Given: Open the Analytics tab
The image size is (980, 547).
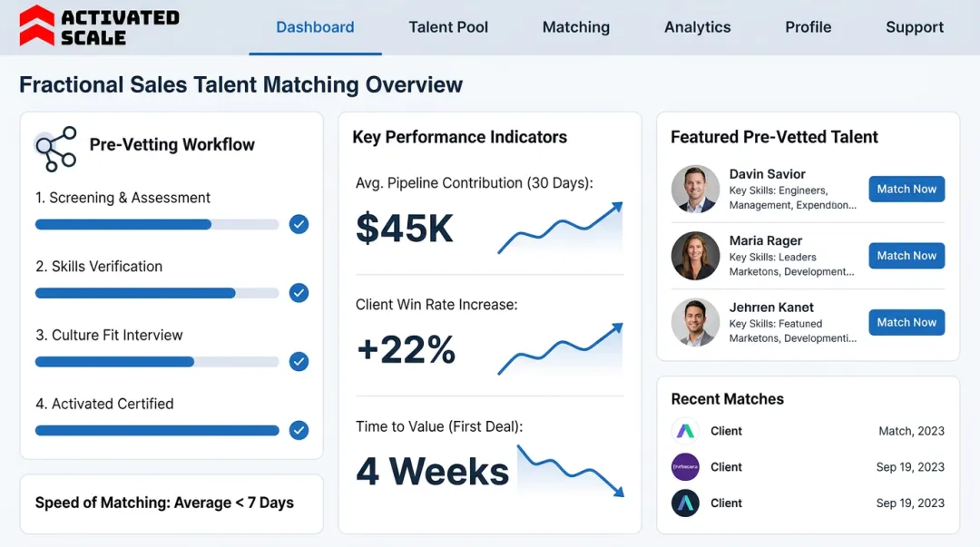Looking at the screenshot, I should [x=697, y=27].
